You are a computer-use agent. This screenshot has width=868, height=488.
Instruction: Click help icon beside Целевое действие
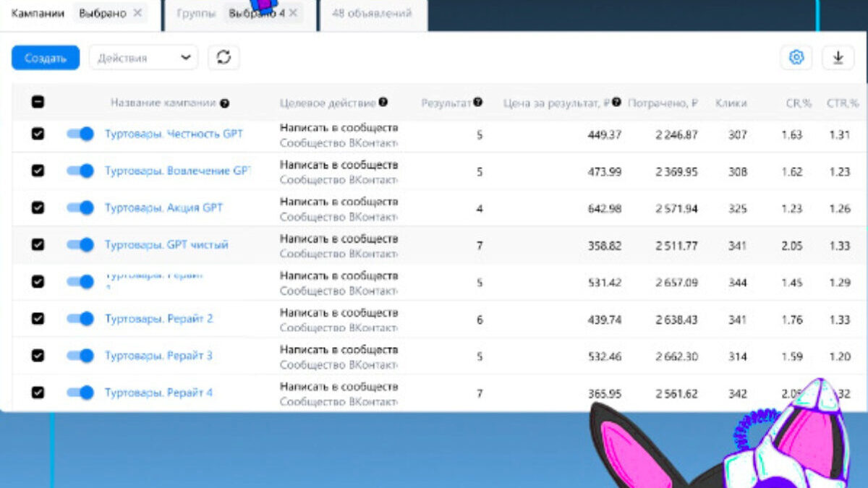point(383,103)
